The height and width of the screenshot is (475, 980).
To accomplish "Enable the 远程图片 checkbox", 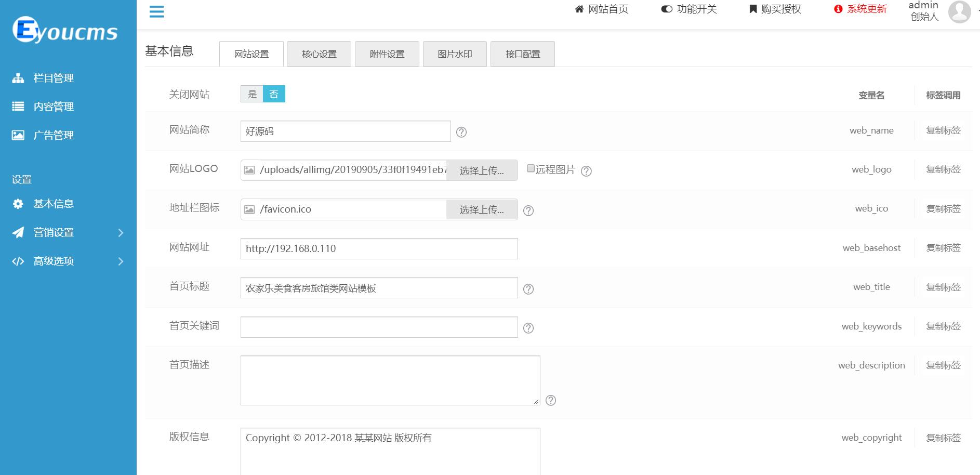I will (x=531, y=168).
